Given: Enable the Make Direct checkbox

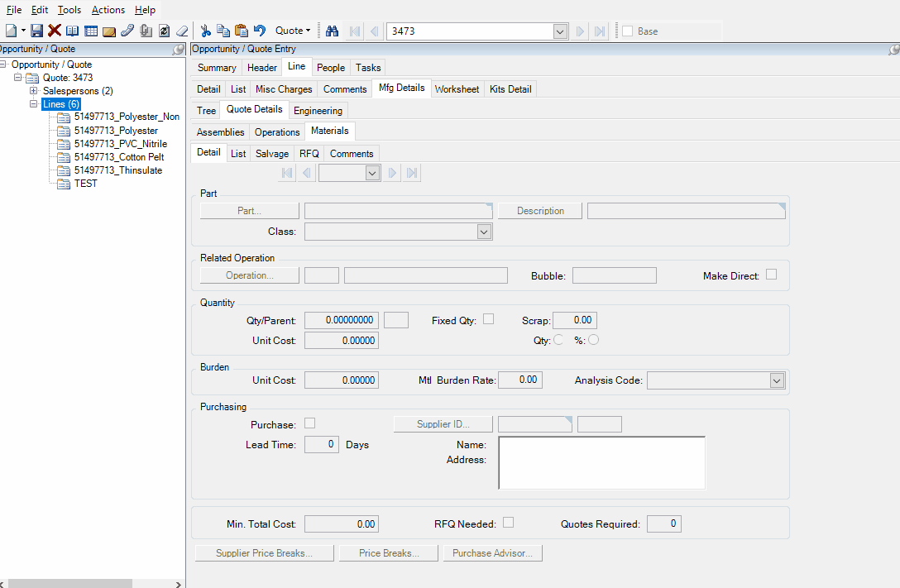Looking at the screenshot, I should point(771,275).
